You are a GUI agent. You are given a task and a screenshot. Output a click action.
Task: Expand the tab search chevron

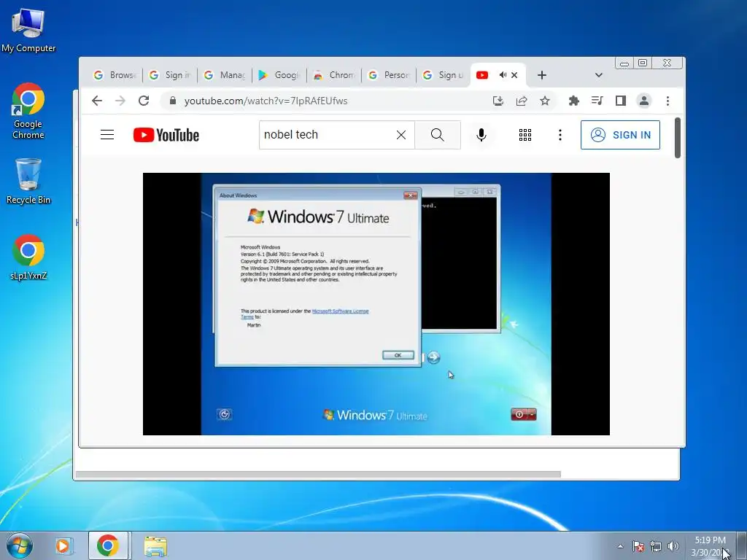coord(599,75)
